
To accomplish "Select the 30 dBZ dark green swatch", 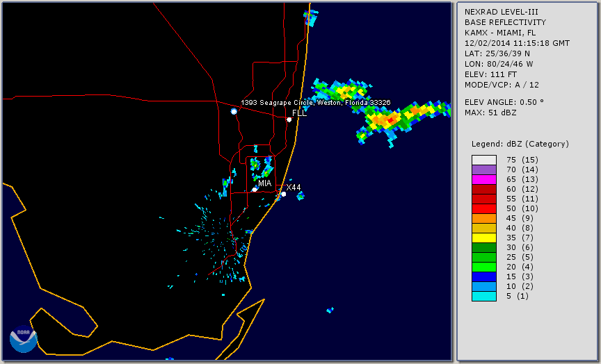I will coord(484,247).
